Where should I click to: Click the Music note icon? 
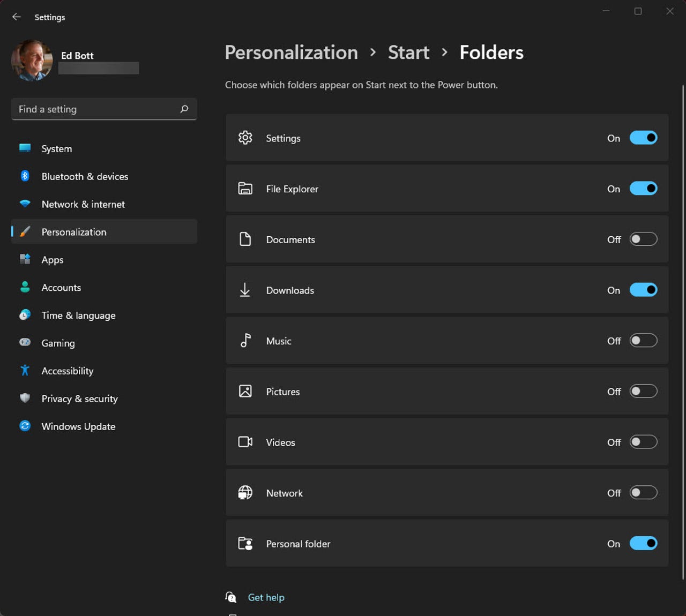pyautogui.click(x=245, y=340)
